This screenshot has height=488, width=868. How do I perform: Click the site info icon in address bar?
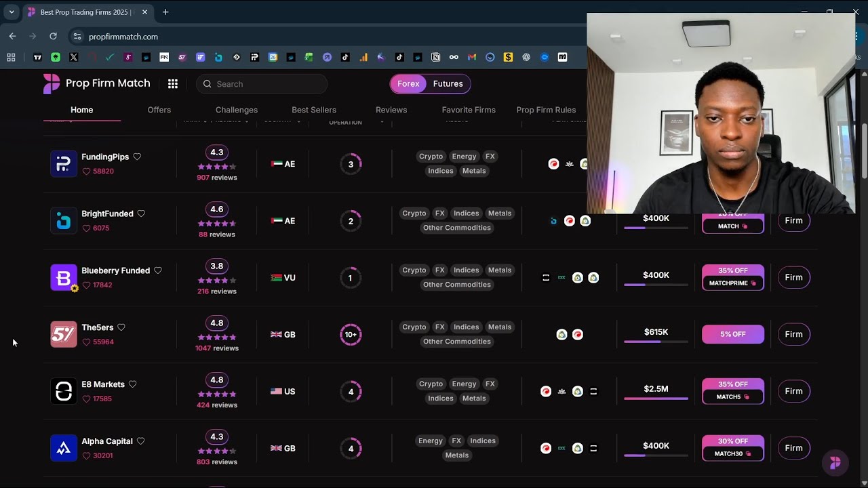pyautogui.click(x=77, y=37)
